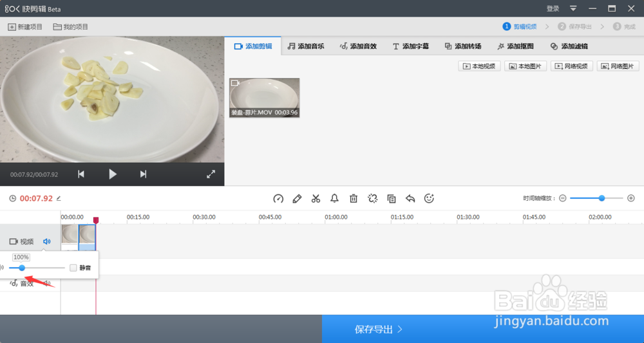The height and width of the screenshot is (343, 644).
Task: Adjust the 时间轴缩放 zoom slider handle
Action: point(601,198)
